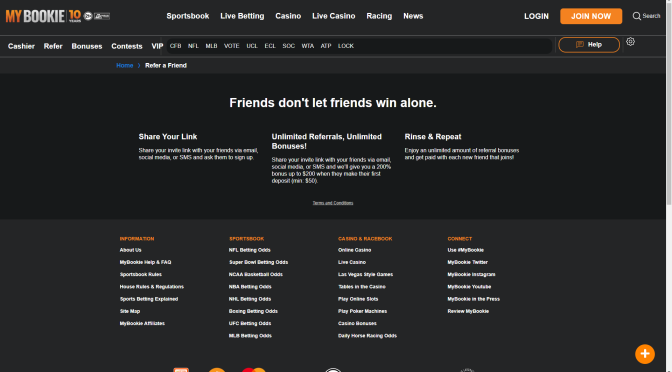
Task: Select the VOTE quick link
Action: 231,46
